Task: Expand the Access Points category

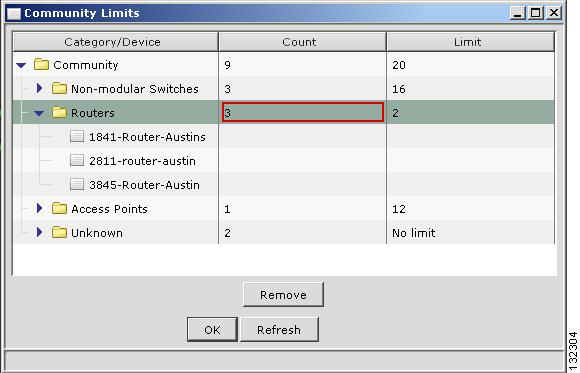Action: [x=40, y=208]
